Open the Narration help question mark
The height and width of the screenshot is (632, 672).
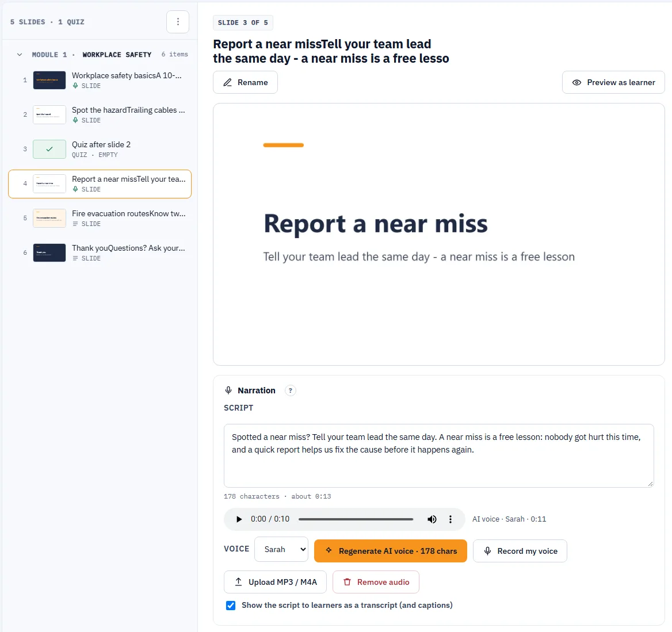290,390
